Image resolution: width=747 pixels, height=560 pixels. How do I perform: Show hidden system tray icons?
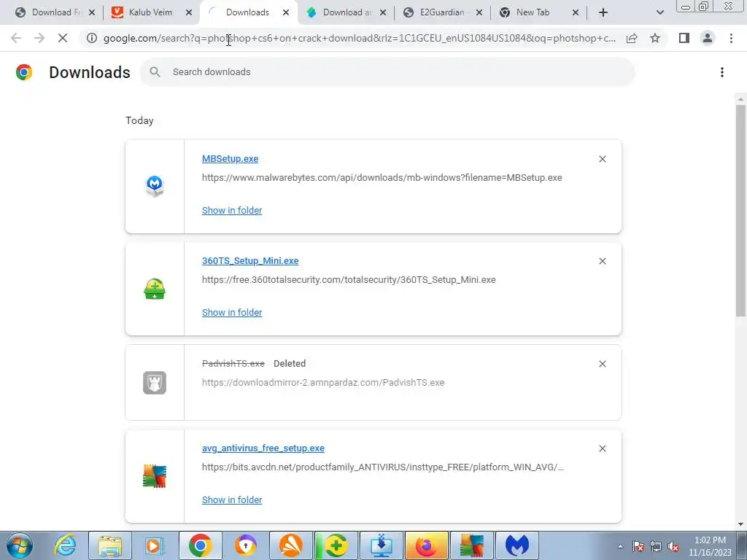pyautogui.click(x=620, y=546)
